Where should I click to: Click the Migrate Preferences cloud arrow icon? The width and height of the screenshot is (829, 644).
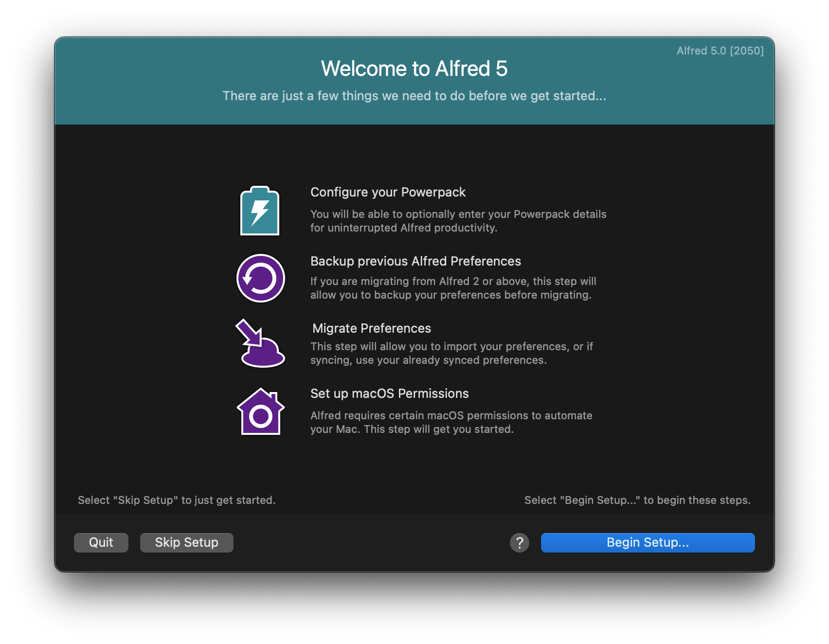[x=260, y=343]
